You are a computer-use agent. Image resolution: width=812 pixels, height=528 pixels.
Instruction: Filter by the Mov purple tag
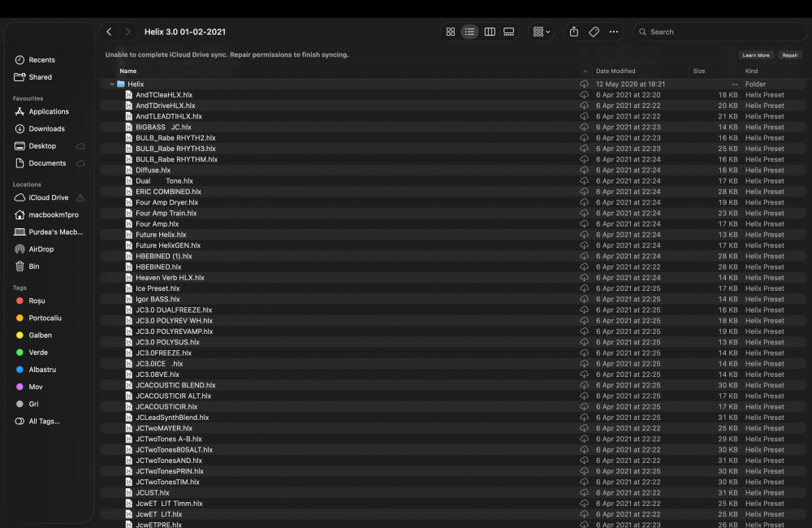click(x=36, y=387)
